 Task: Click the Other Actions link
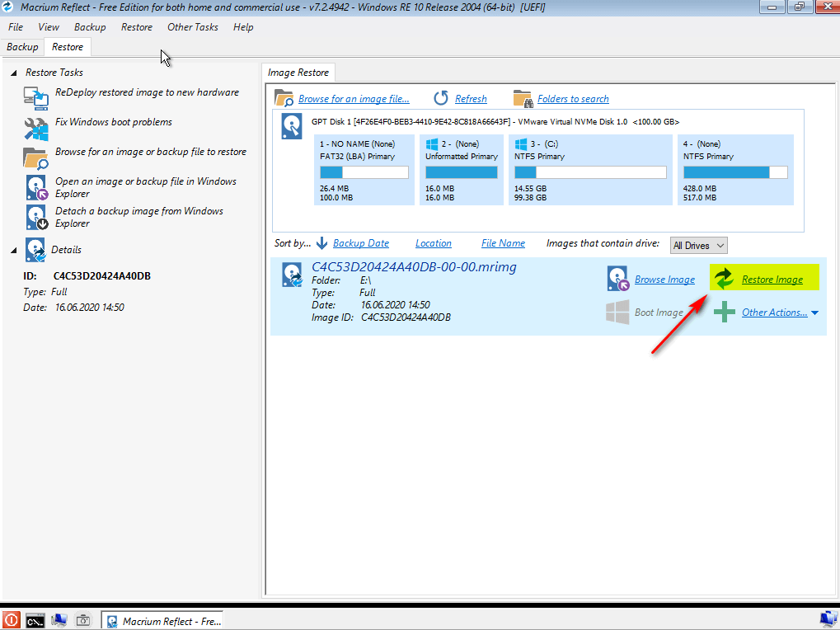774,313
